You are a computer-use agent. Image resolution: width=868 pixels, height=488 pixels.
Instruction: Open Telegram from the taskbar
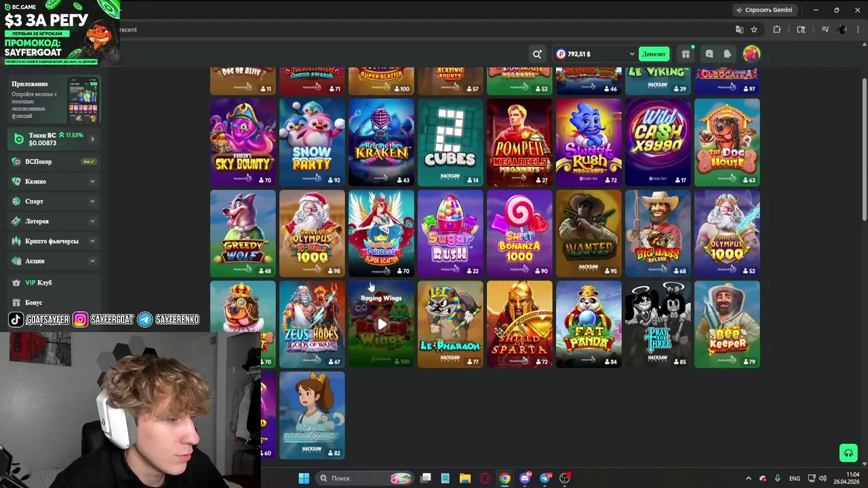tap(545, 478)
